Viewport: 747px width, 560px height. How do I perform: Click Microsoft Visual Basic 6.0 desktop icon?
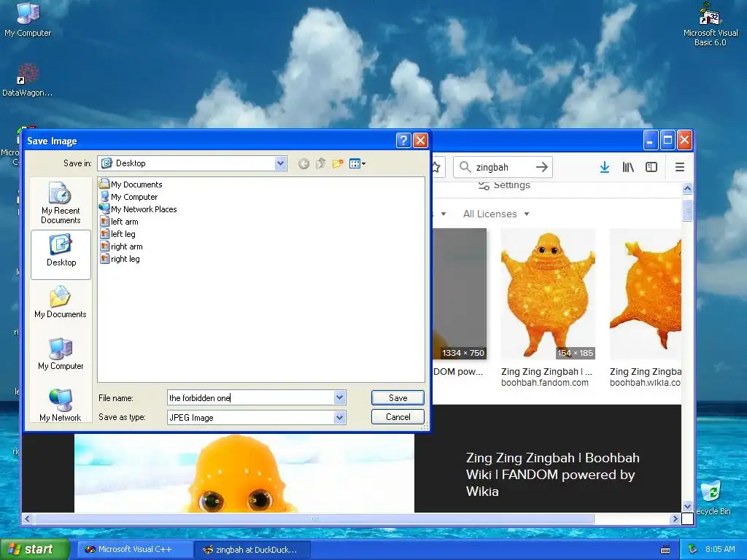[711, 25]
